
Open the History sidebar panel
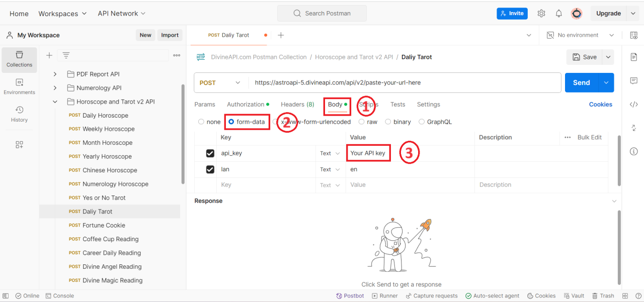click(19, 115)
